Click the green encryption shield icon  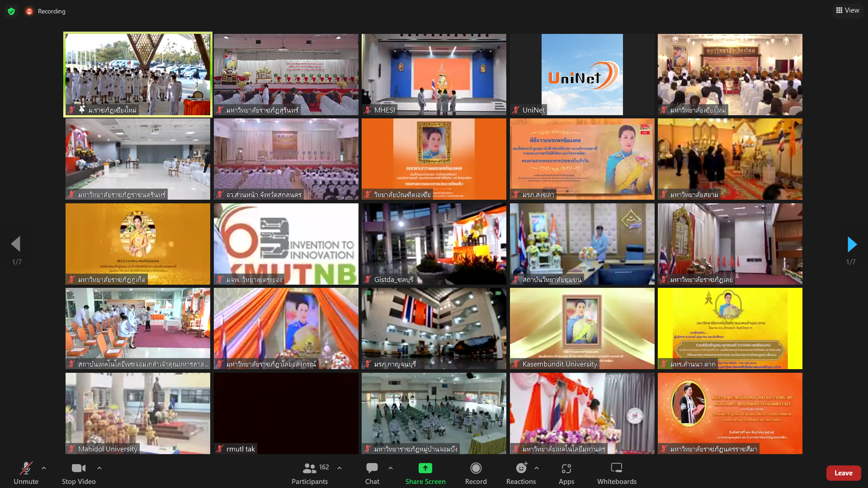pyautogui.click(x=11, y=11)
